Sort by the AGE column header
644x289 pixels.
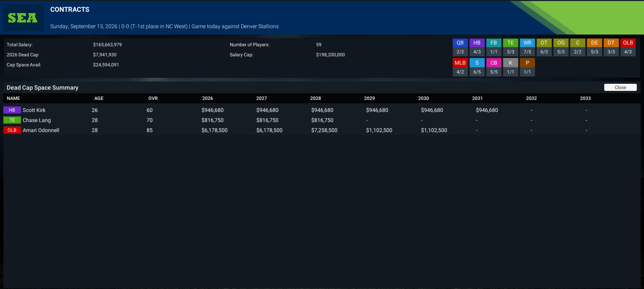[99, 98]
